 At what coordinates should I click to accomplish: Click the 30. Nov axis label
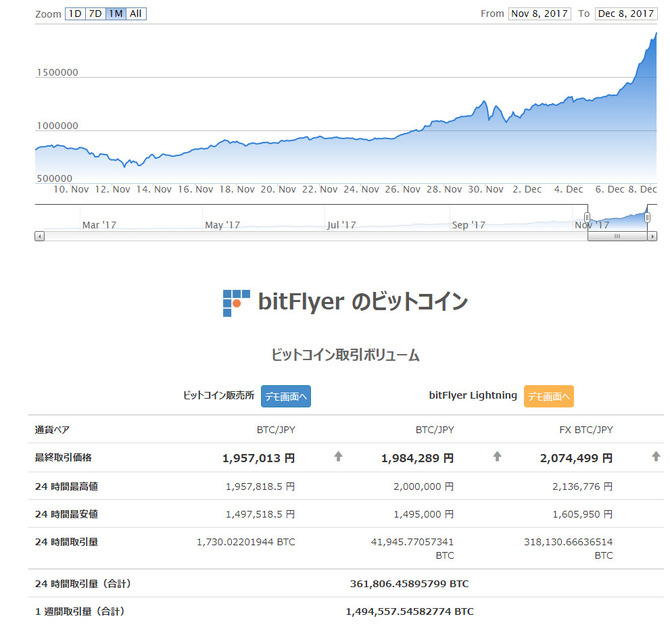[x=485, y=189]
